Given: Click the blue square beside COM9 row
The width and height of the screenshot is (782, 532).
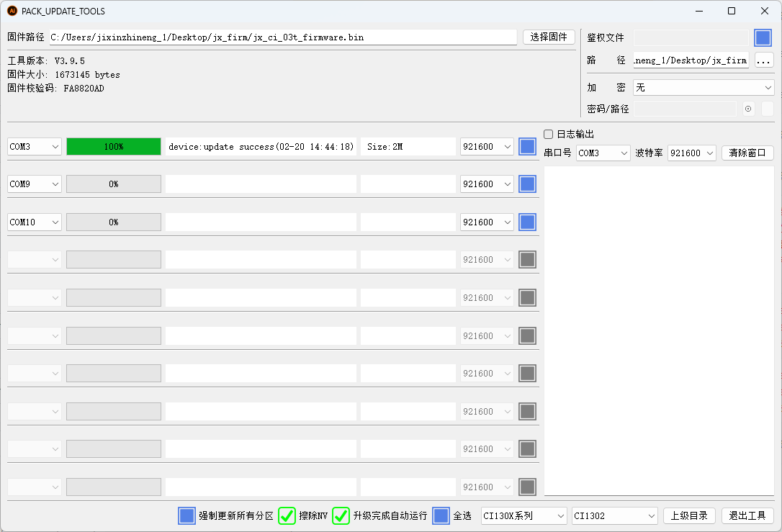Looking at the screenshot, I should [x=527, y=184].
